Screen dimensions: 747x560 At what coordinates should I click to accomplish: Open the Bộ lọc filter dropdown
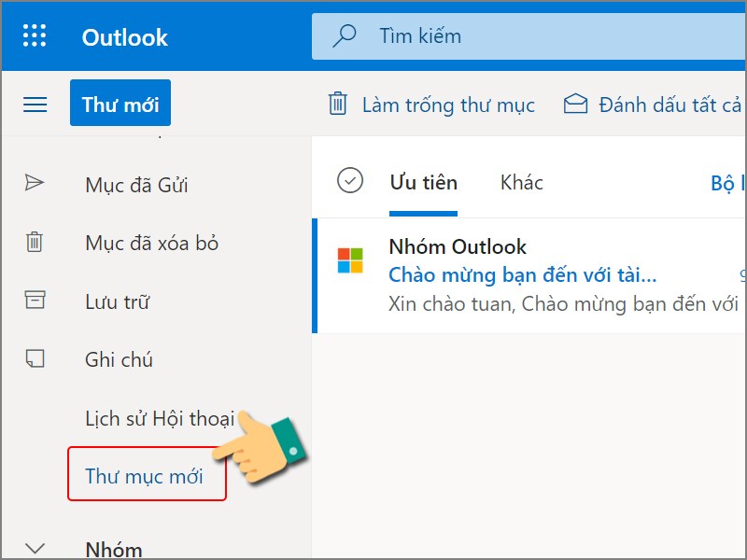pyautogui.click(x=727, y=183)
